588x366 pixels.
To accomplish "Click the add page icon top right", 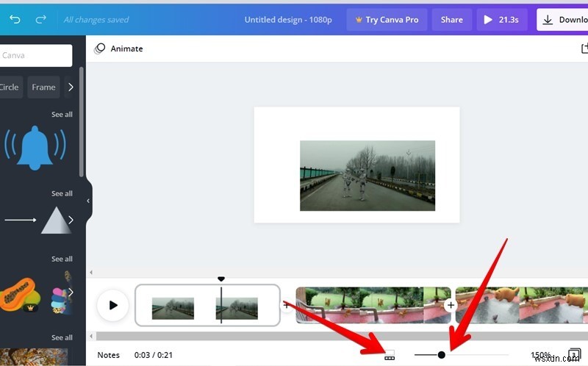I will click(584, 49).
